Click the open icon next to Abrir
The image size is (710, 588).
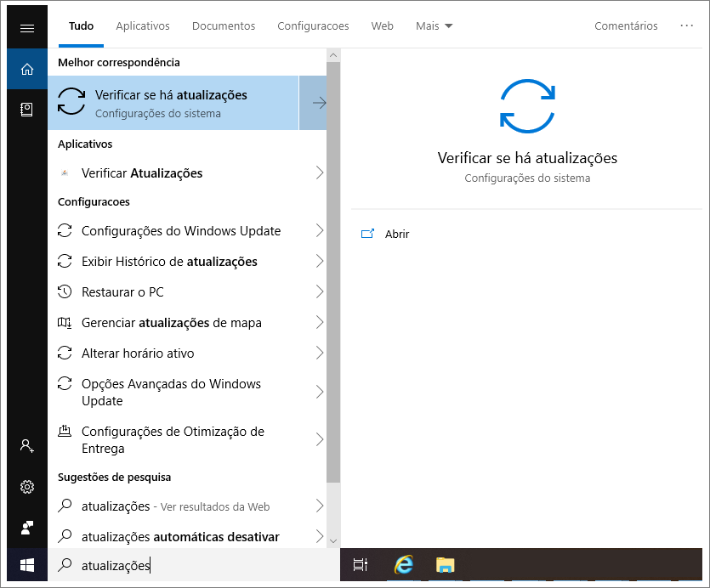point(367,234)
